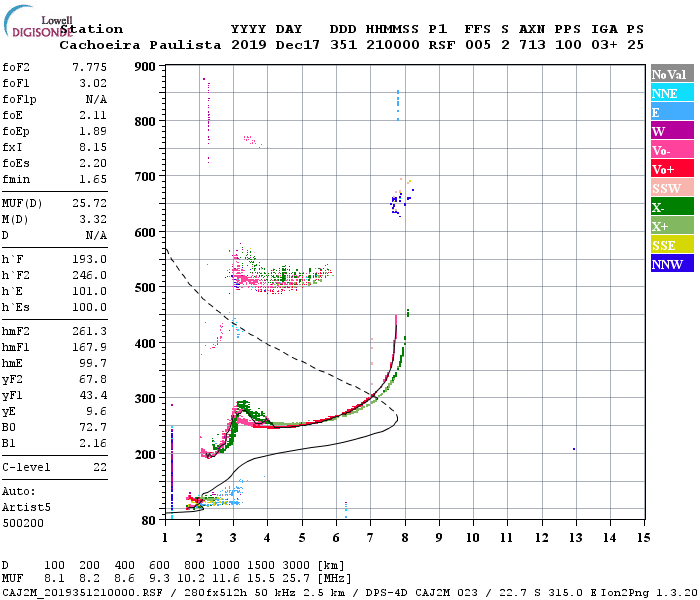700x600 pixels.
Task: Click the h`F value 193.0
Action: 89,259
